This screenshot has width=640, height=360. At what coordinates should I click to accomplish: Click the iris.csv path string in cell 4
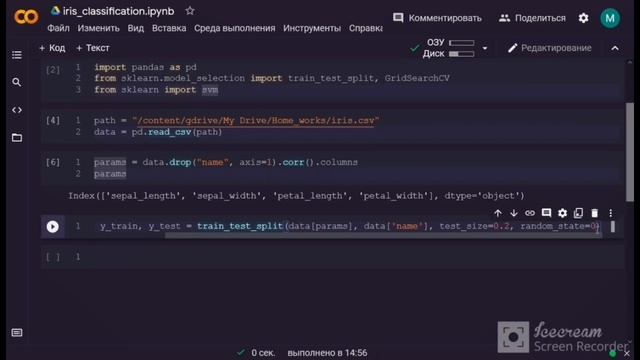tap(256, 120)
